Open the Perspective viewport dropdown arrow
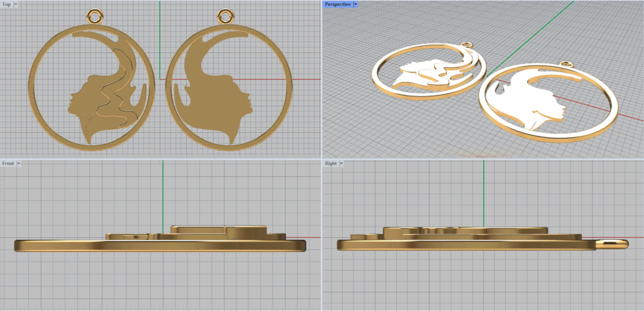Viewport: 644px width, 311px height. 355,4
